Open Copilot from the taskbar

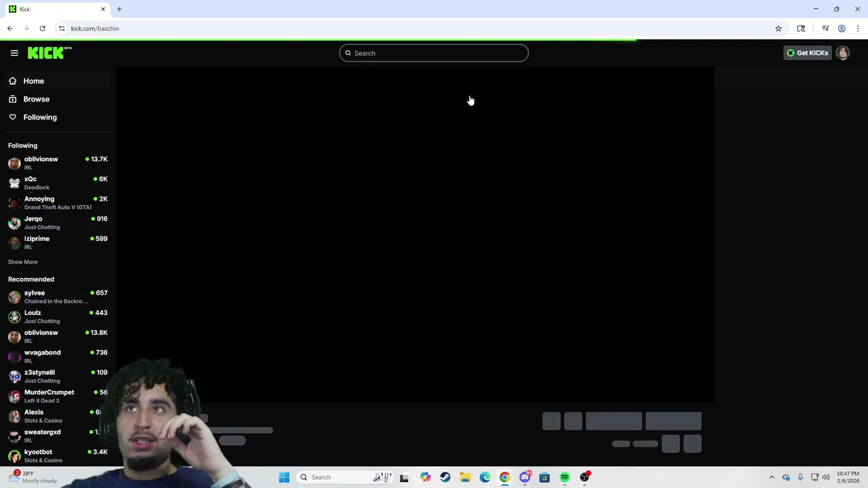[x=425, y=477]
